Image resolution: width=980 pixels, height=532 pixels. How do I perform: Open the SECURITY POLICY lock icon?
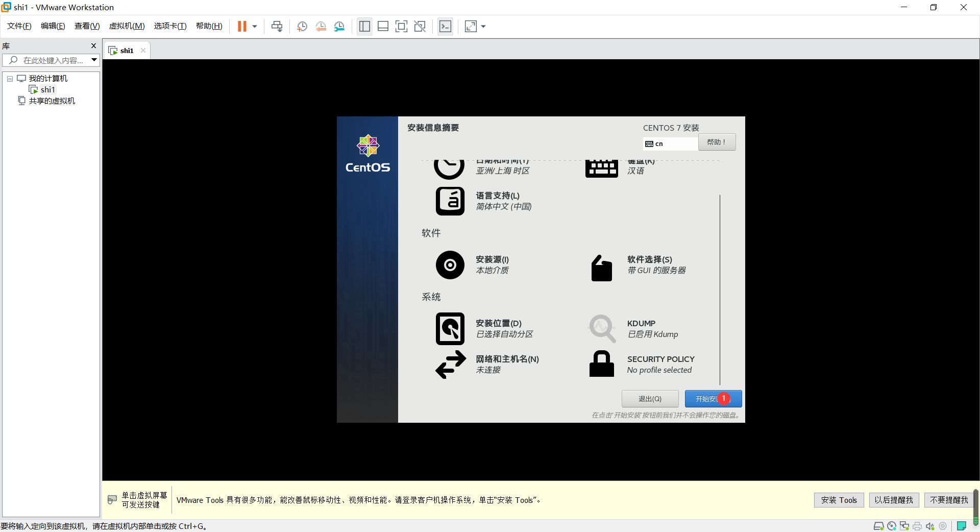coord(601,364)
